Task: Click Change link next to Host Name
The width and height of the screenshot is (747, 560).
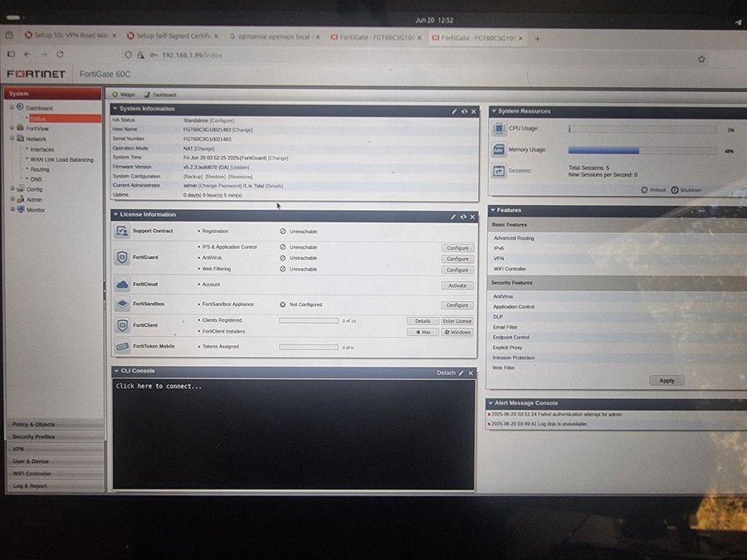Action: coord(242,130)
